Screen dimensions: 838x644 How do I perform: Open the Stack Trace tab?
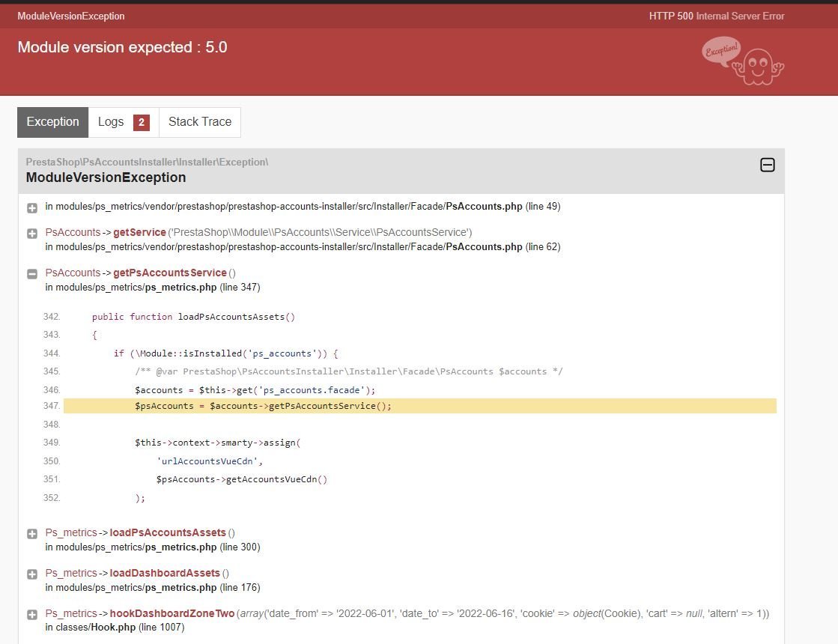click(200, 122)
